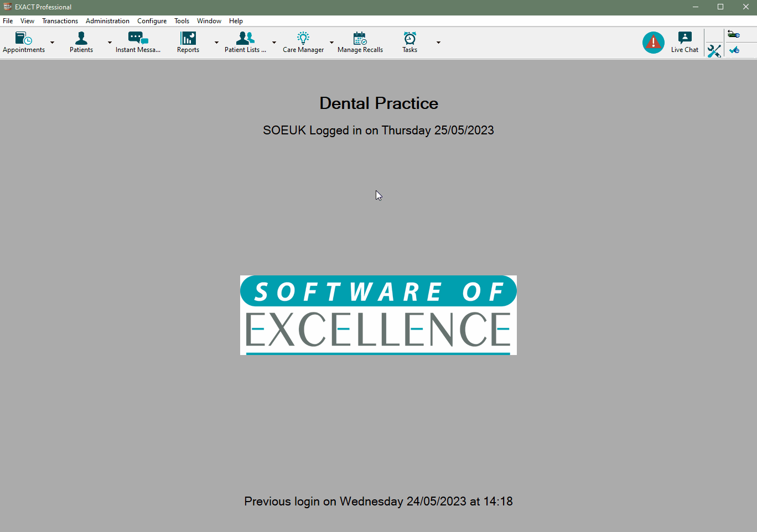Open Instant Messages
Image resolution: width=757 pixels, height=532 pixels.
[138, 42]
